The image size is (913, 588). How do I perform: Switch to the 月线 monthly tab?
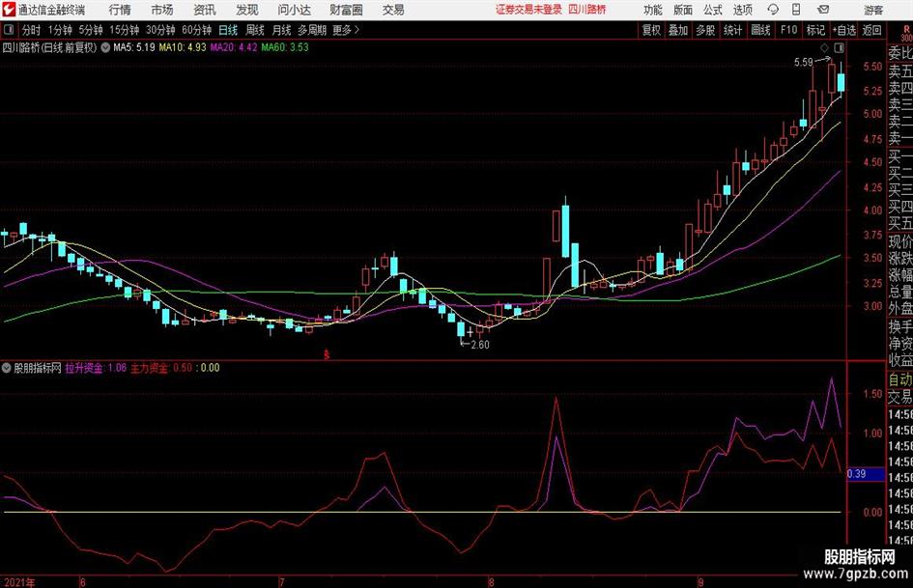(282, 30)
